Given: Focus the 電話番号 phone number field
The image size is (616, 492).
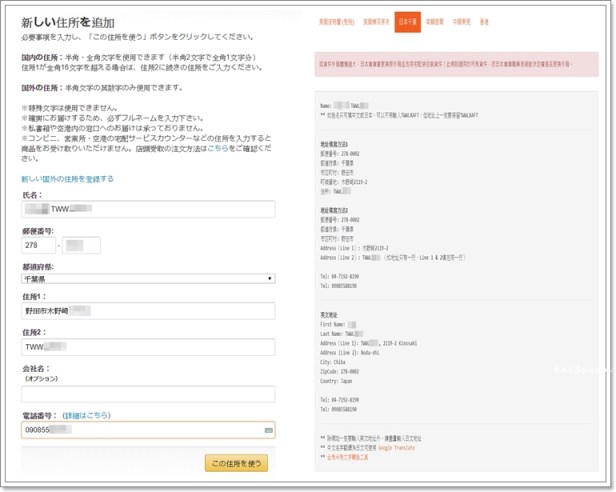Looking at the screenshot, I should click(140, 430).
